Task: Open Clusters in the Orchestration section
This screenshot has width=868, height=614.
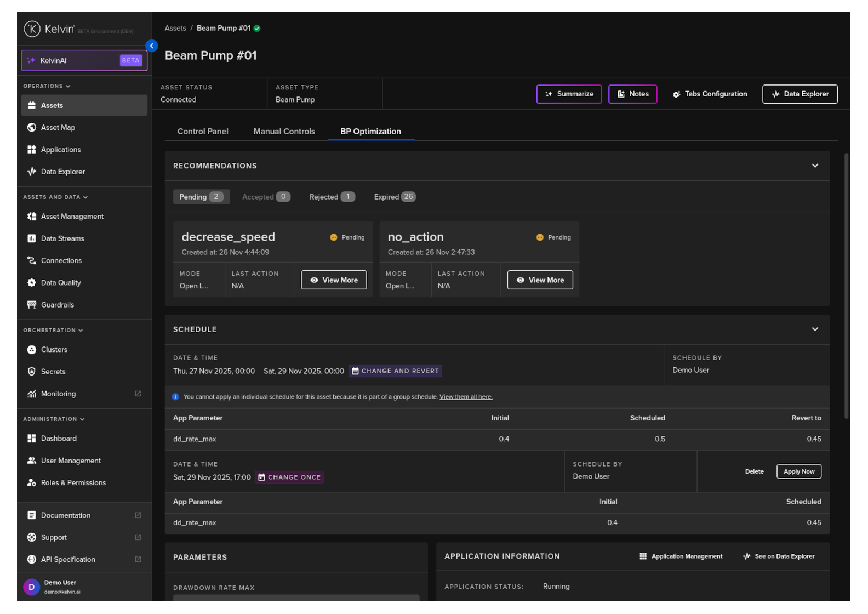Action: tap(54, 350)
